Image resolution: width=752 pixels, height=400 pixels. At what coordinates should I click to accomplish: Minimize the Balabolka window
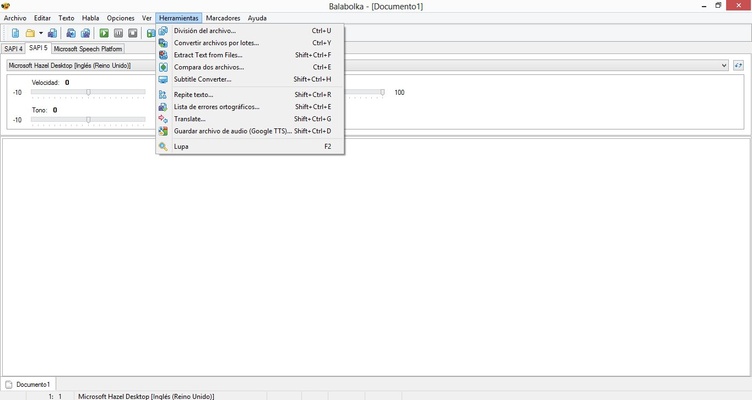(x=704, y=6)
